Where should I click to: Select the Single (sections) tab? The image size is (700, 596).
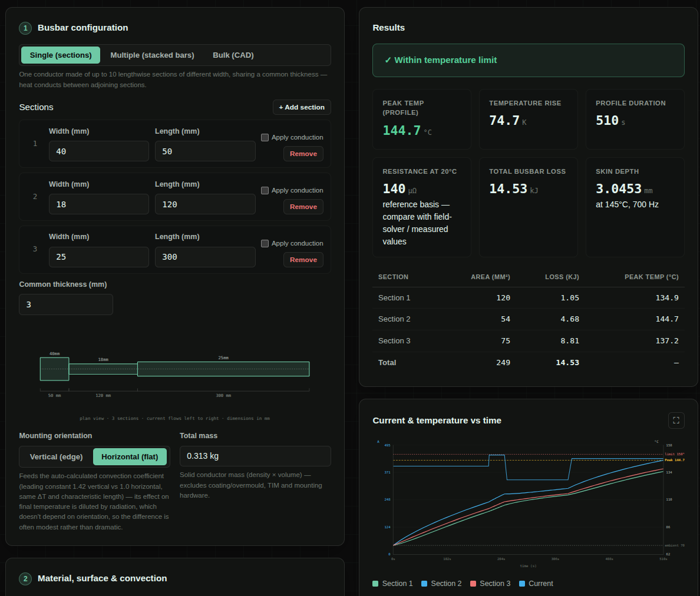tap(61, 55)
